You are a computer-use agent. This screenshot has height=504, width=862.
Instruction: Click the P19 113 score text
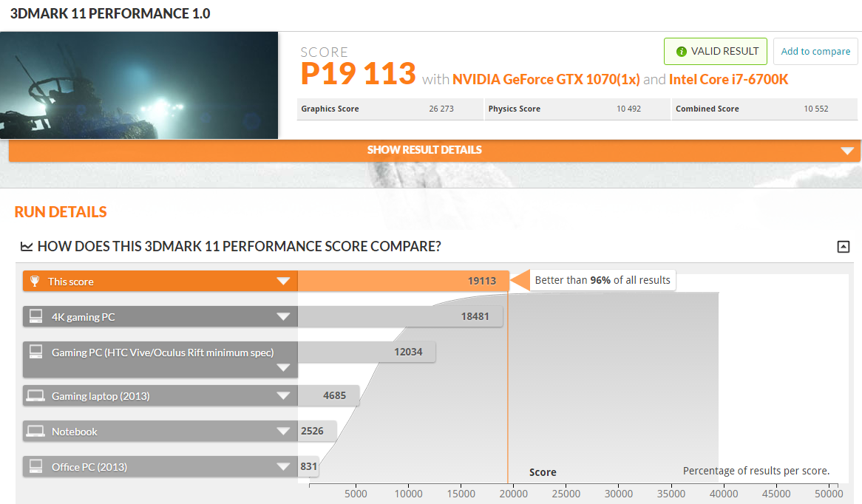[x=358, y=74]
